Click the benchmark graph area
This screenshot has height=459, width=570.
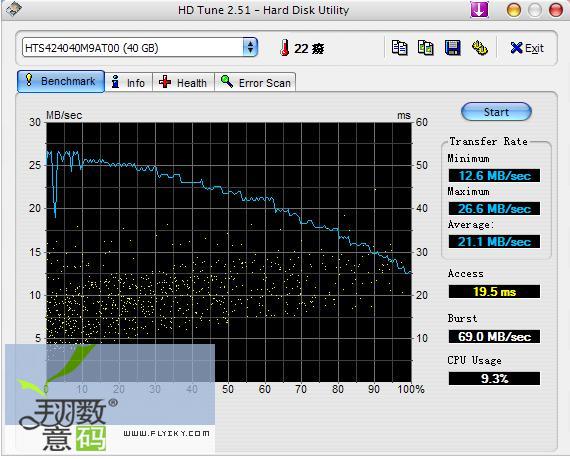(x=229, y=252)
